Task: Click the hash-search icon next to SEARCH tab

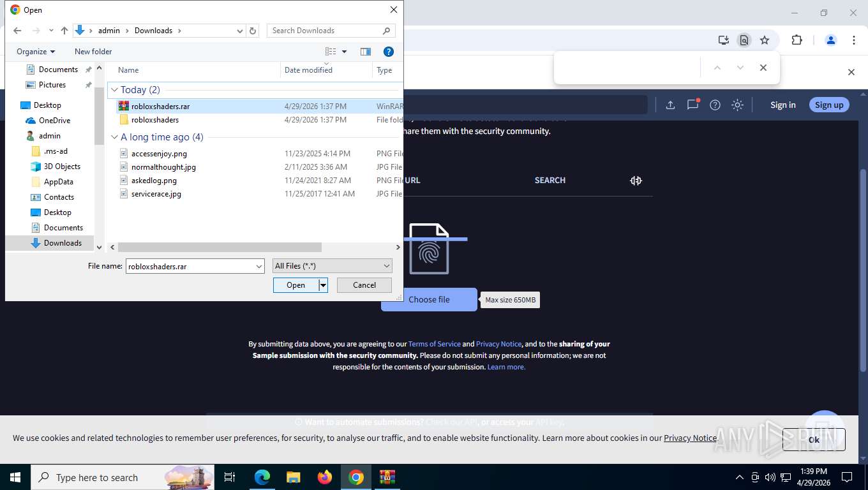Action: click(x=636, y=181)
